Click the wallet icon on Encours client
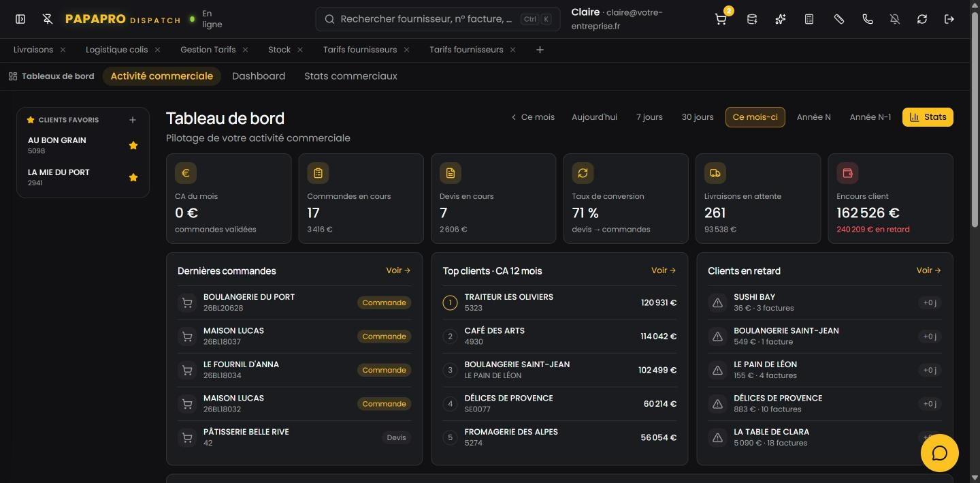 point(847,173)
